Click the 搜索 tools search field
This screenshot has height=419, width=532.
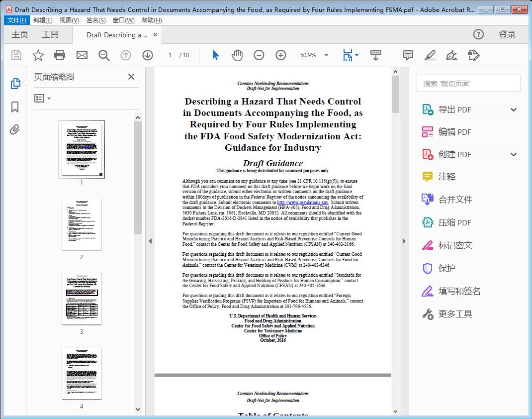[468, 84]
